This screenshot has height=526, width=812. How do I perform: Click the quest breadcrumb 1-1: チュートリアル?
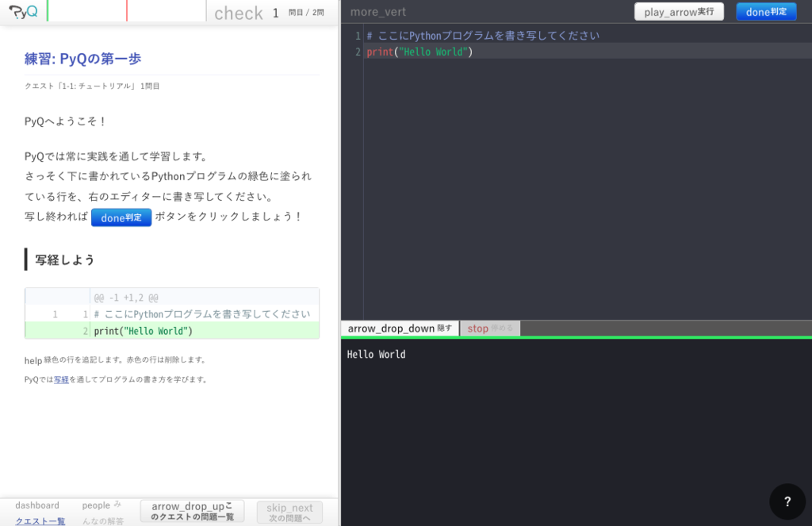point(92,86)
